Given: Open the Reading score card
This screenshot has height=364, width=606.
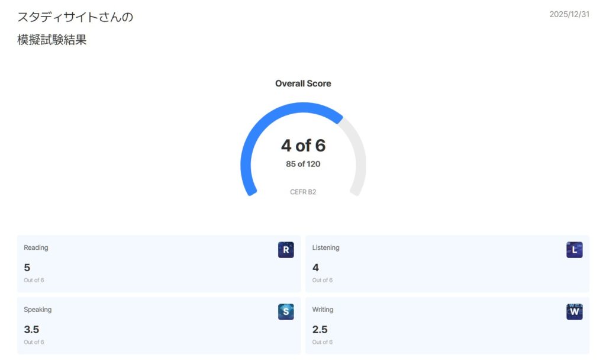Looking at the screenshot, I should pyautogui.click(x=159, y=263).
